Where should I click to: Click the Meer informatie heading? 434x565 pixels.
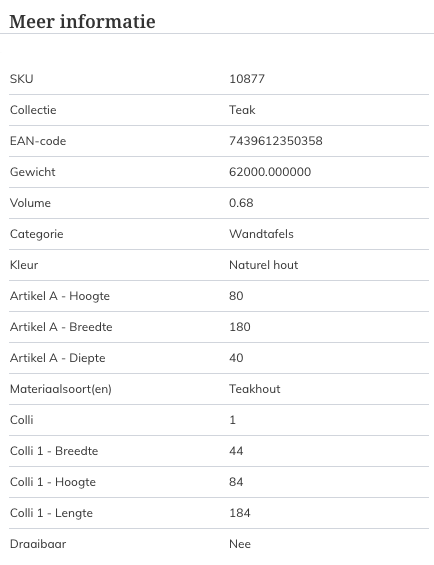click(82, 22)
